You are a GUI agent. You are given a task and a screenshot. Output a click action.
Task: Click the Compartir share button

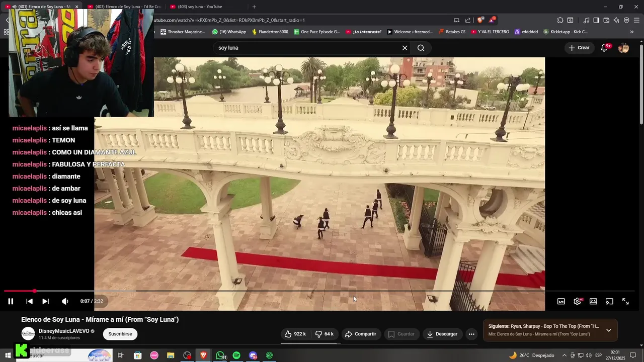(360, 334)
